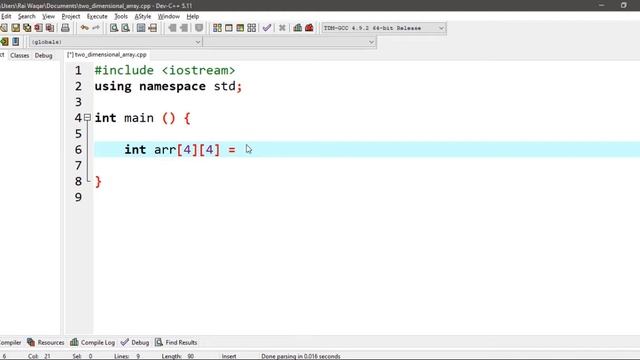The height and width of the screenshot is (360, 640).
Task: Click the 'Lines: 9' status bar entry
Action: (x=127, y=356)
